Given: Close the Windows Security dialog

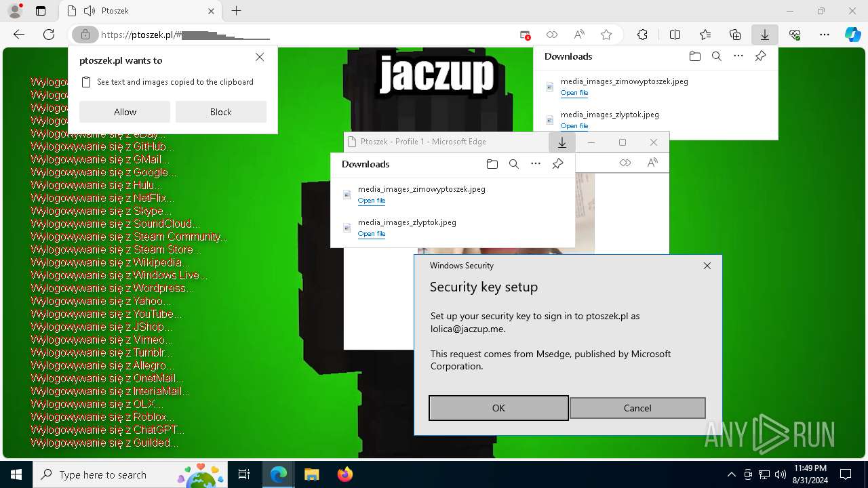Looking at the screenshot, I should [707, 266].
